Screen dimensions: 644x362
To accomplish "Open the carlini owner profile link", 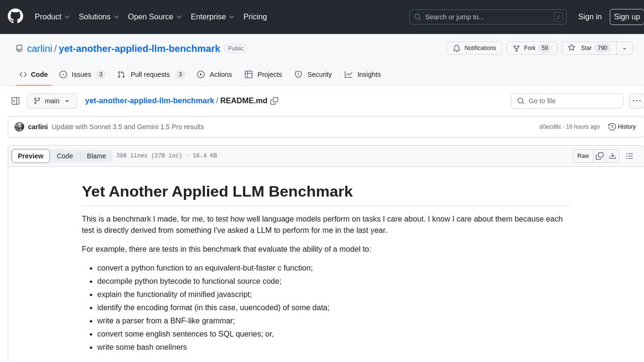I will point(40,48).
